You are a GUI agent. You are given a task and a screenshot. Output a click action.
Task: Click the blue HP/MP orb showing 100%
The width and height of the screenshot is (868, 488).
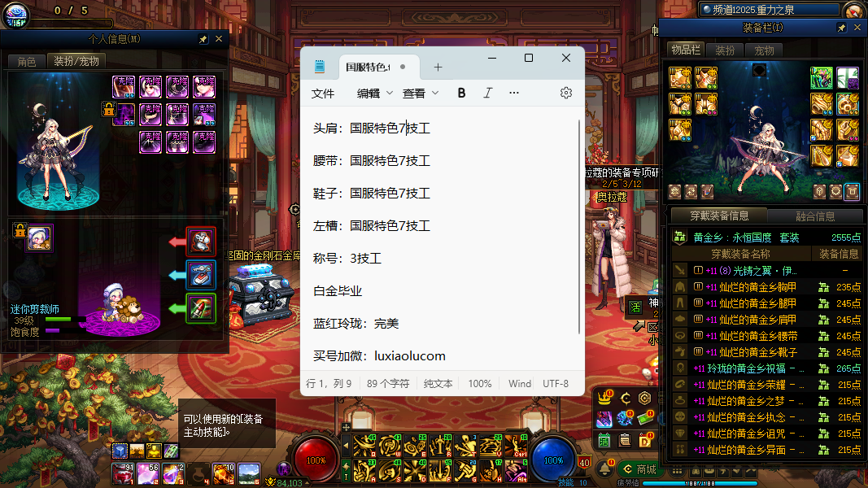(x=553, y=460)
